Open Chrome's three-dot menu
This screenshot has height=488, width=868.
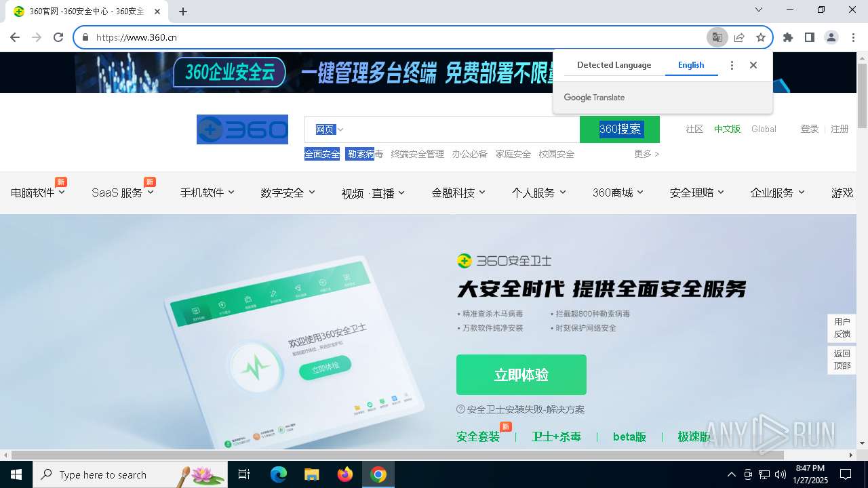click(853, 37)
